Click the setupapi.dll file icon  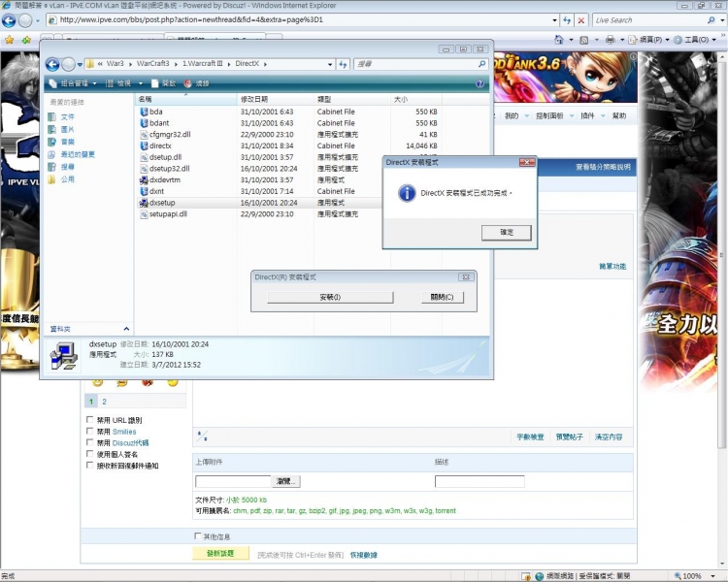[143, 214]
